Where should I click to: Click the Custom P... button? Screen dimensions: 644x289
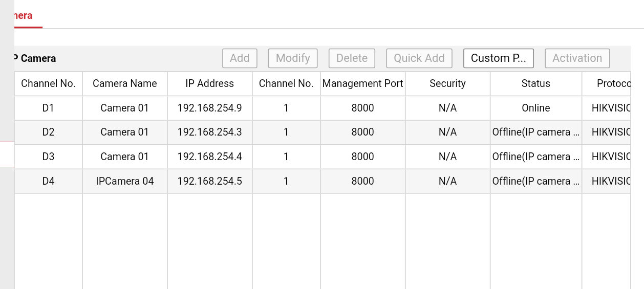[498, 58]
